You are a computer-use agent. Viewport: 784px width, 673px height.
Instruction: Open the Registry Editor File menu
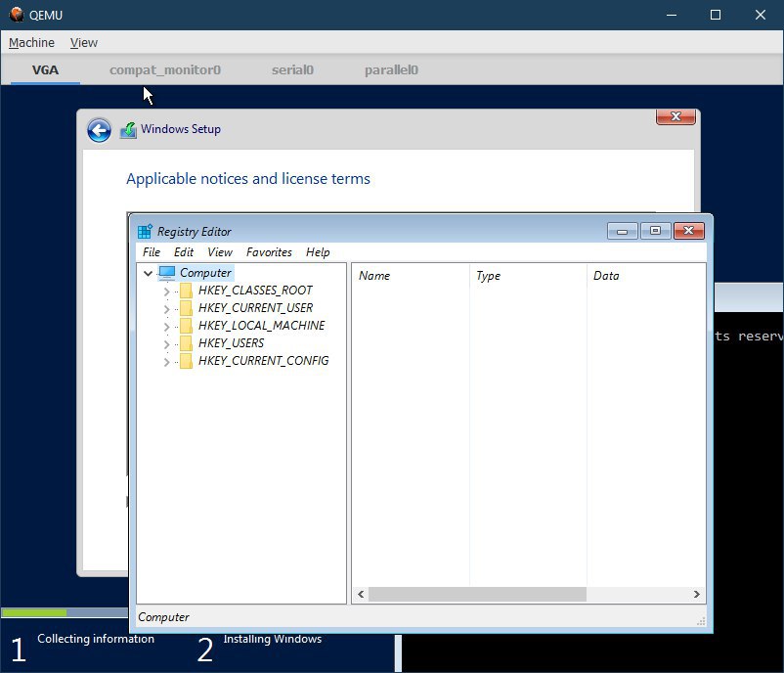[152, 252]
